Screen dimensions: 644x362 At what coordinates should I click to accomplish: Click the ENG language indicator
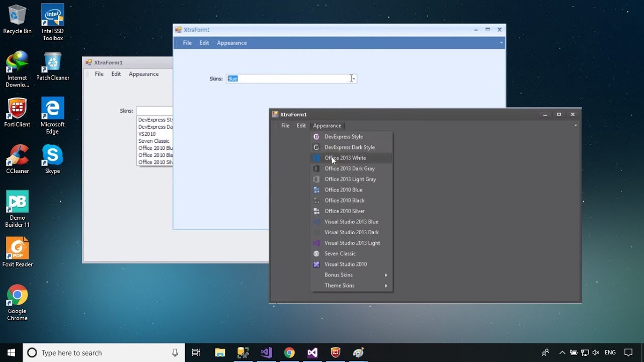pos(610,352)
